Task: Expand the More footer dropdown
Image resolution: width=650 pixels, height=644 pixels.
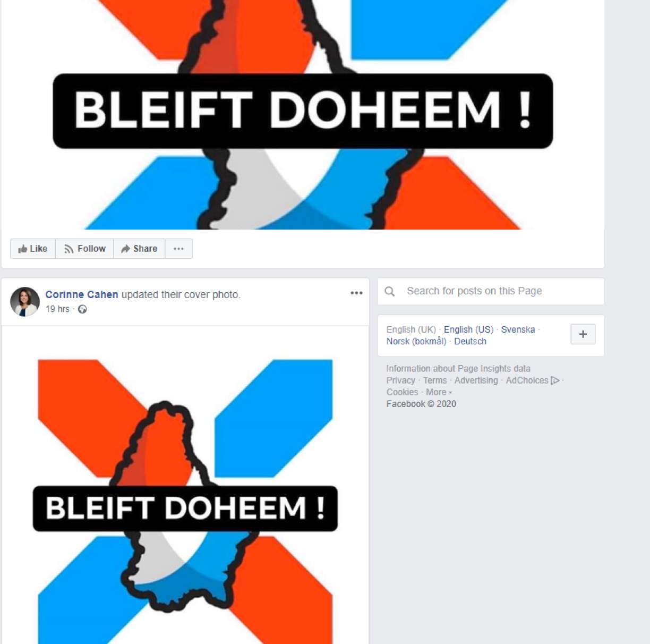Action: pyautogui.click(x=439, y=392)
